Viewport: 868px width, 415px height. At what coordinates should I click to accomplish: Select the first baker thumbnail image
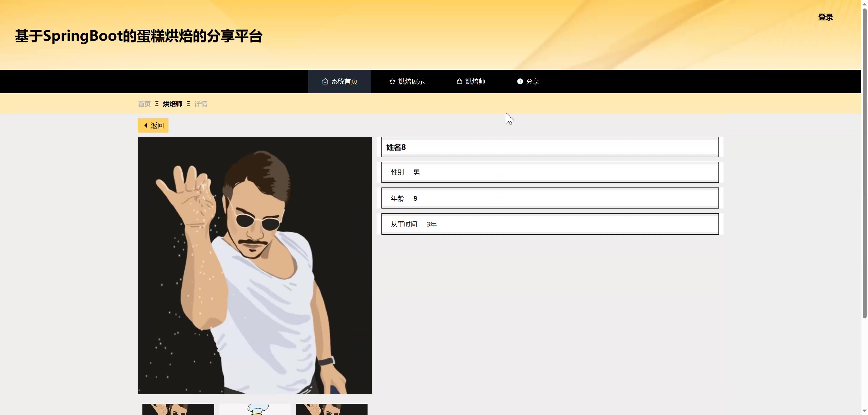(x=178, y=409)
